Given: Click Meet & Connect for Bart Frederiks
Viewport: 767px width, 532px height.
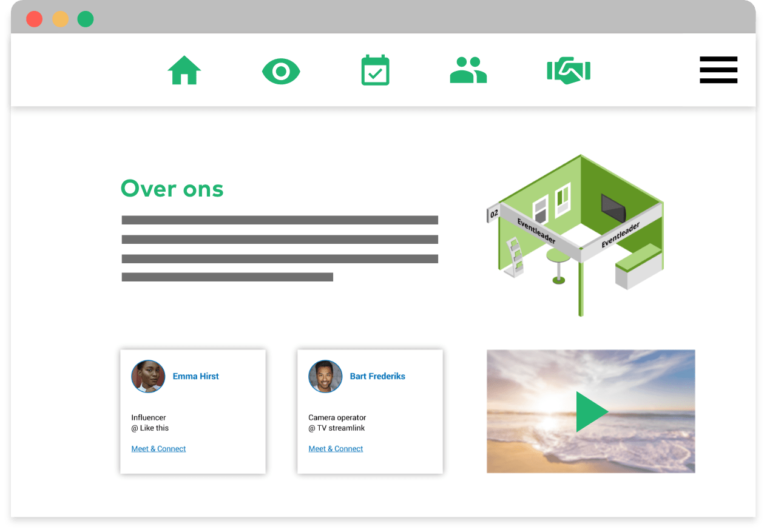Looking at the screenshot, I should (x=336, y=449).
